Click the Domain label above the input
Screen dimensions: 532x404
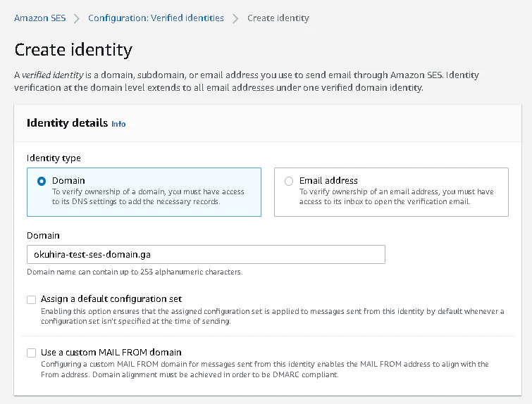coord(43,235)
